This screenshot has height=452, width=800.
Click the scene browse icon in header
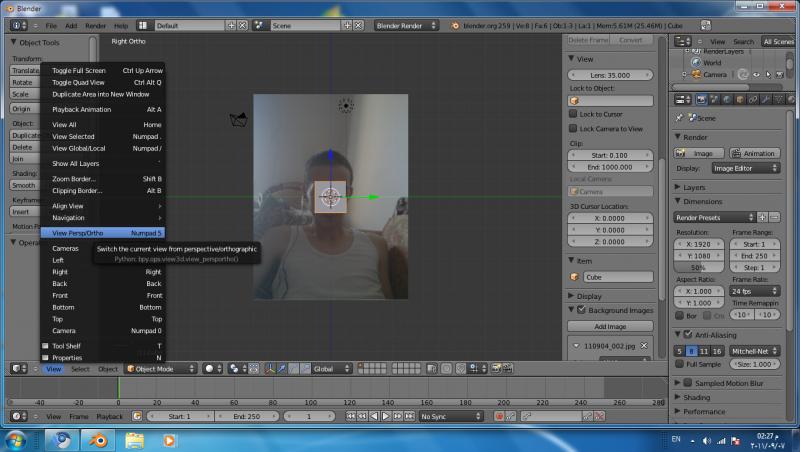pyautogui.click(x=259, y=25)
